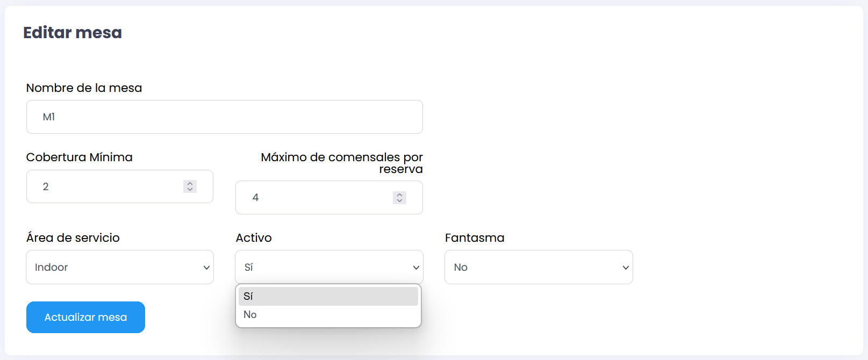
Task: Decrement Máximo de comensales using down arrow
Action: [x=399, y=200]
